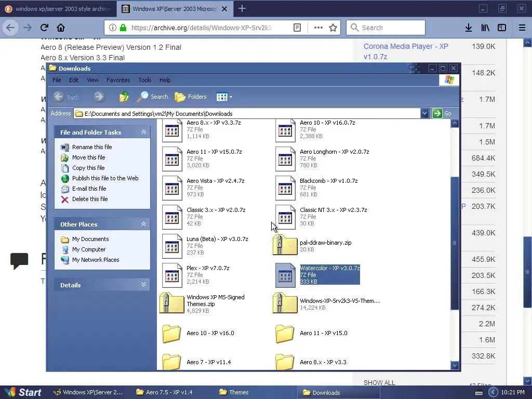Select the Windows XP MS-Signed Themes.zip icon
The image size is (532, 399).
(x=171, y=303)
